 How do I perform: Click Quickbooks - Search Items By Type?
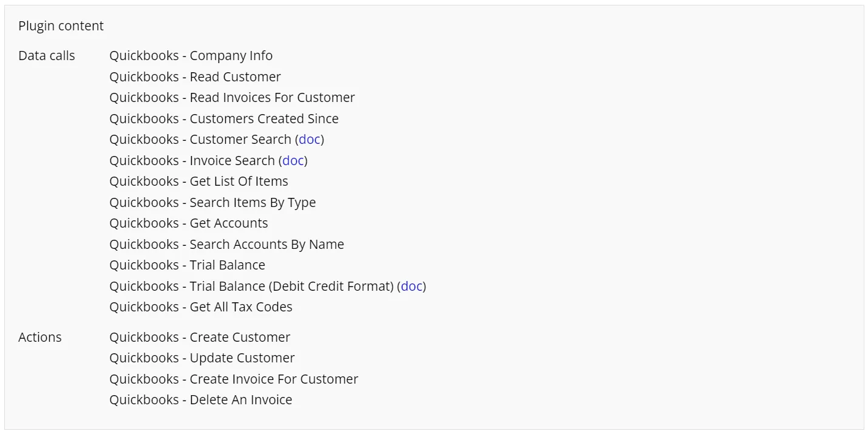(x=212, y=203)
